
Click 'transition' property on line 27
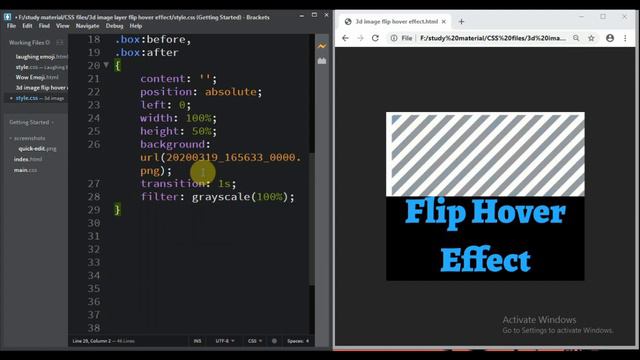point(173,184)
